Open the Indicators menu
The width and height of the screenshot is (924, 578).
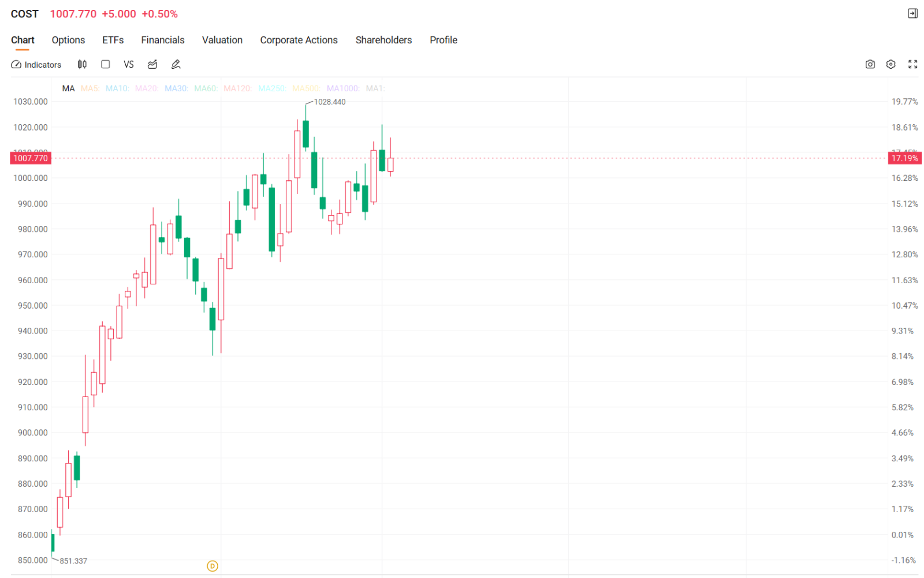(36, 65)
